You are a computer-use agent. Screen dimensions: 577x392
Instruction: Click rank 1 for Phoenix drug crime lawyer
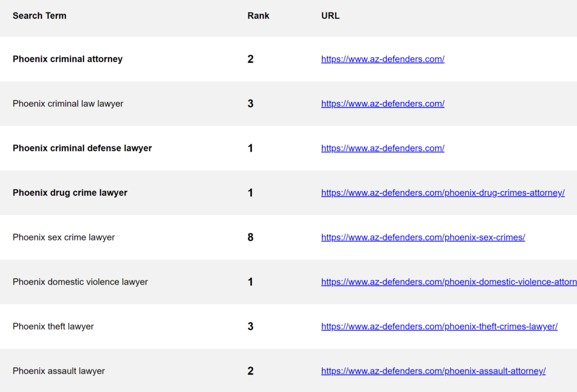[x=251, y=193]
